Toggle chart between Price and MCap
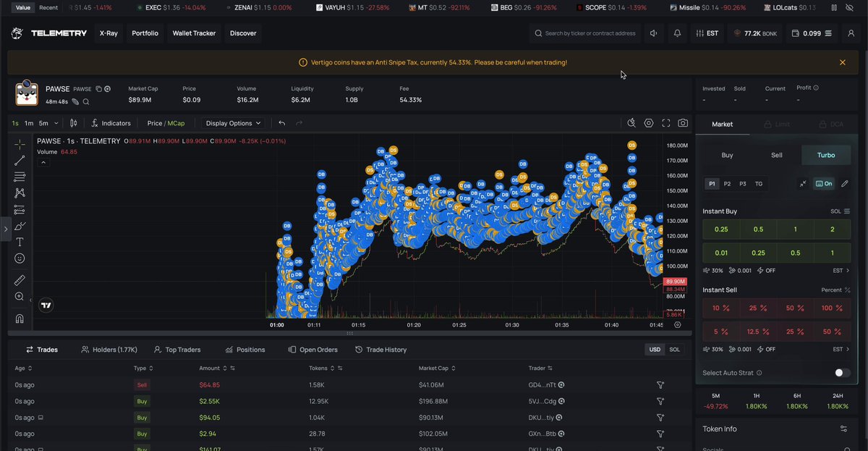Viewport: 868px width, 451px height. [166, 123]
